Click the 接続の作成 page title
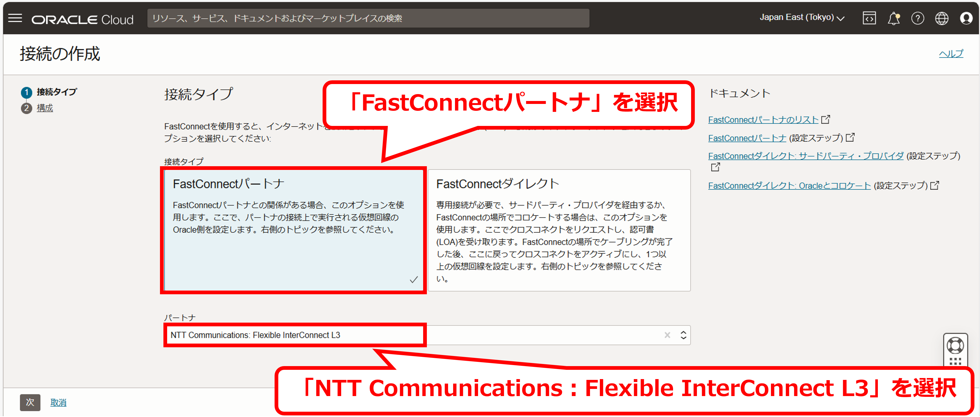Viewport: 980px width, 417px height. 60,54
